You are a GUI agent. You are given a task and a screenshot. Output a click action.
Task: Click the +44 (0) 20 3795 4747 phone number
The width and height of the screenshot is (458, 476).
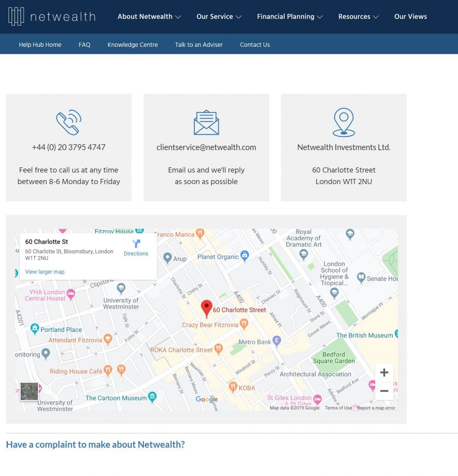69,147
